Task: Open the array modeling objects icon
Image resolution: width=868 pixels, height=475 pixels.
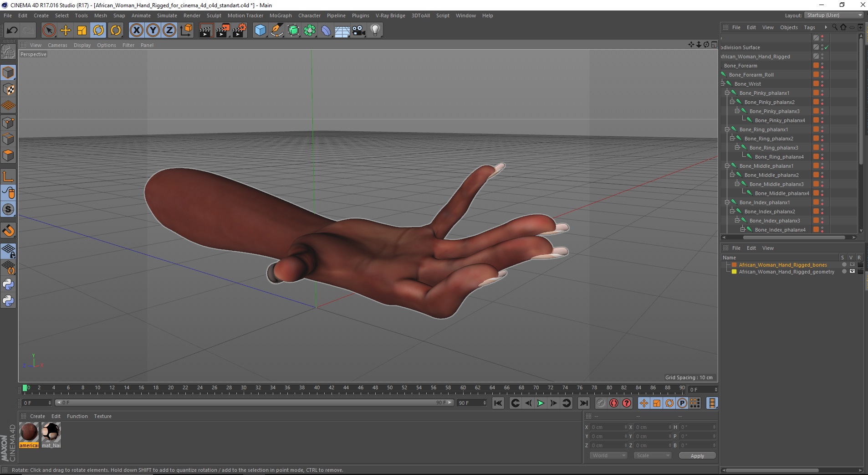Action: [310, 30]
